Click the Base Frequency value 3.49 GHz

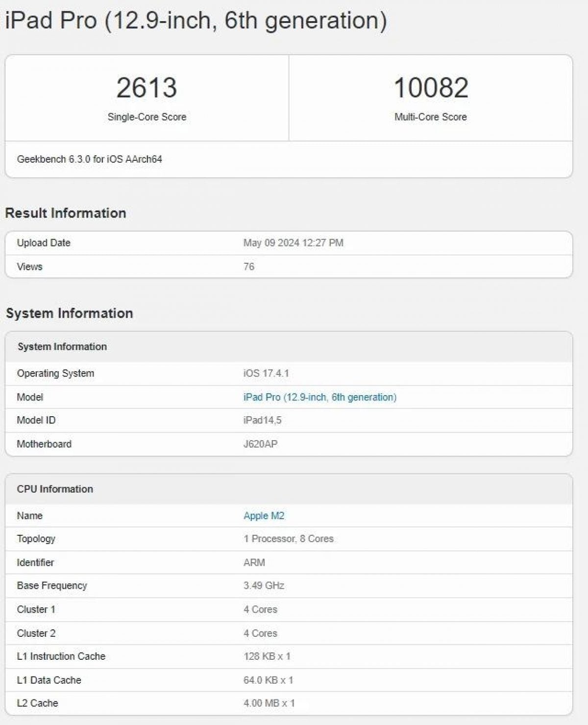264,586
